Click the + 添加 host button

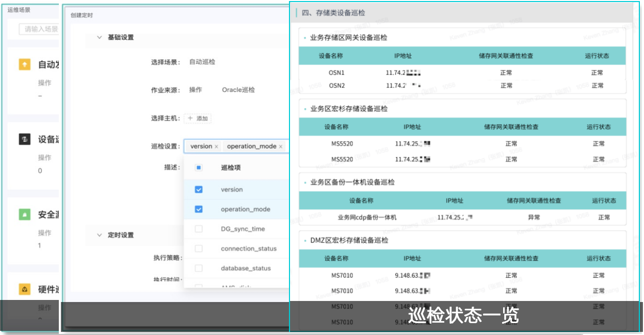tap(198, 119)
